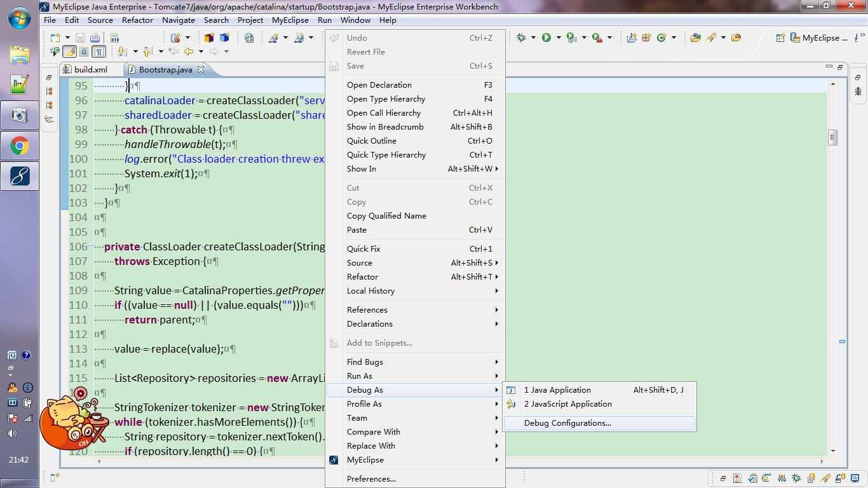Image resolution: width=868 pixels, height=488 pixels.
Task: Click the QQ penguin tray icon
Action: 12,388
